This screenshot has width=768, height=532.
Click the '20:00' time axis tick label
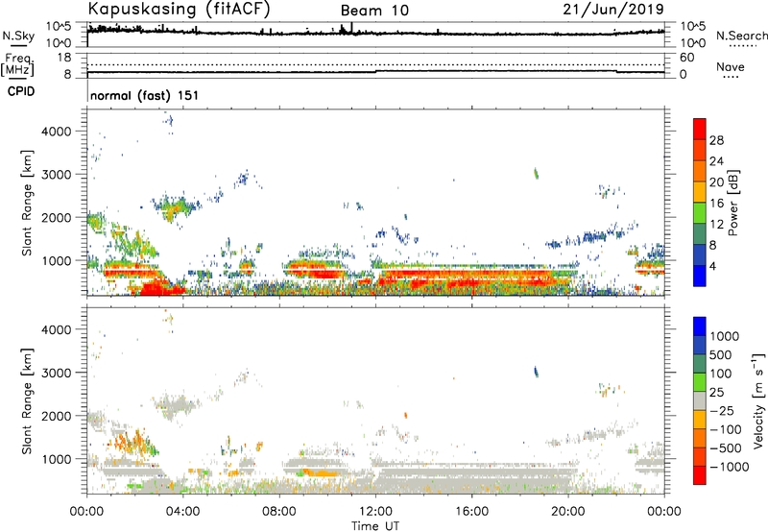[568, 512]
